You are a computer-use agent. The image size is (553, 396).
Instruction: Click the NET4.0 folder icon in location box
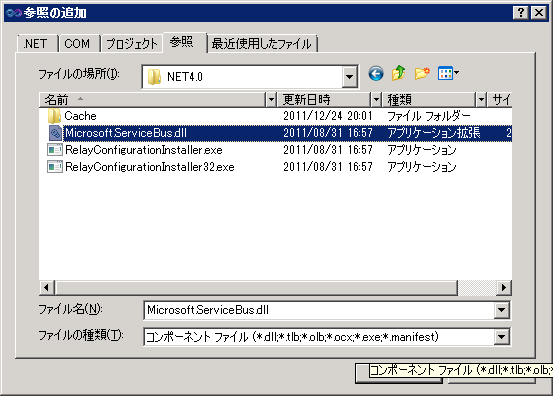coord(154,77)
